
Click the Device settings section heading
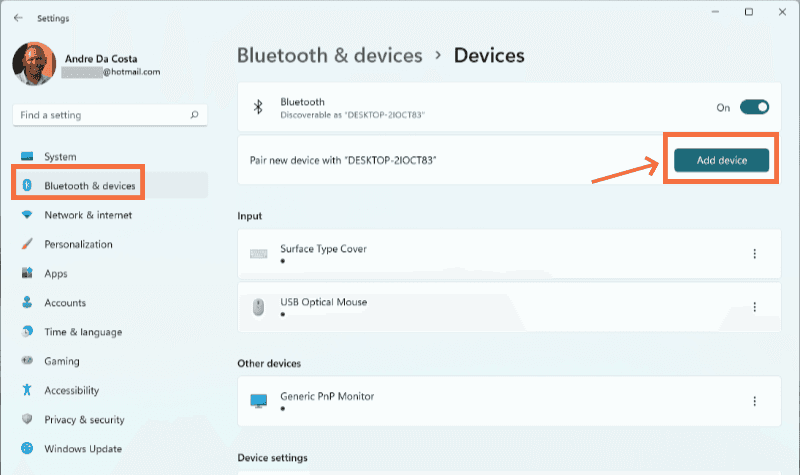[x=272, y=458]
